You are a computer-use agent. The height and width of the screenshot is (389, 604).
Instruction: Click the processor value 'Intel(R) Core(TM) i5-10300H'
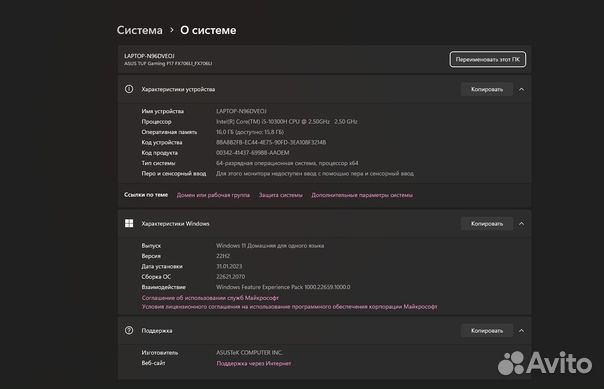point(287,122)
